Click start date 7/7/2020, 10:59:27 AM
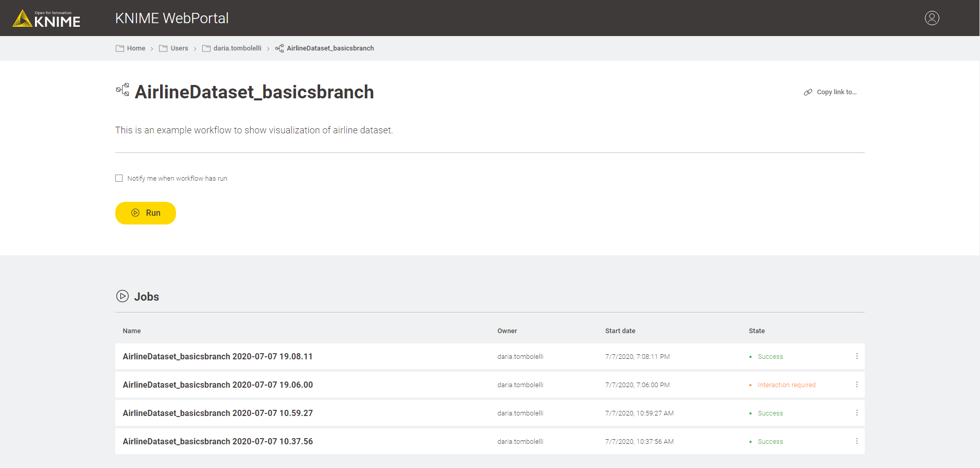The width and height of the screenshot is (980, 468). [x=639, y=413]
